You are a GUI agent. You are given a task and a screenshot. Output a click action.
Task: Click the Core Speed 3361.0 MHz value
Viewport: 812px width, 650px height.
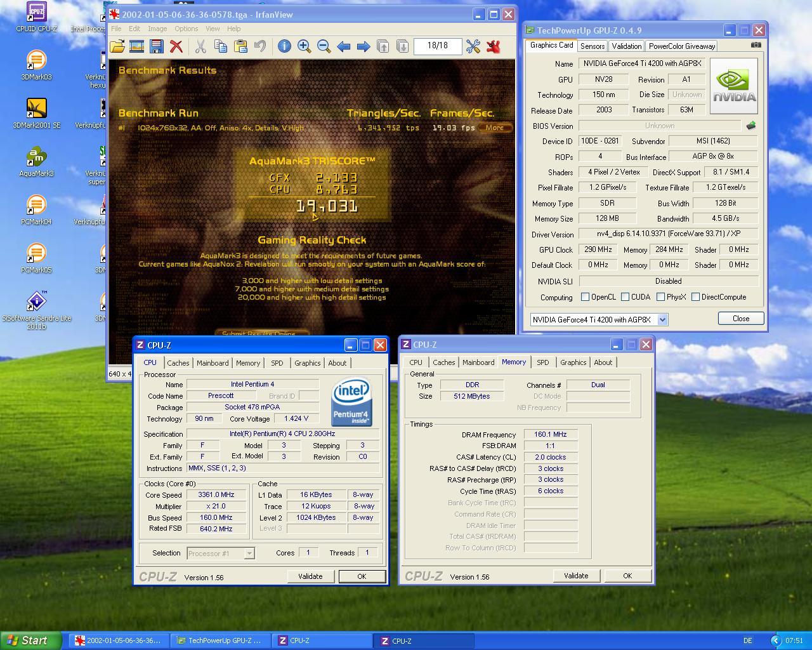pos(216,494)
